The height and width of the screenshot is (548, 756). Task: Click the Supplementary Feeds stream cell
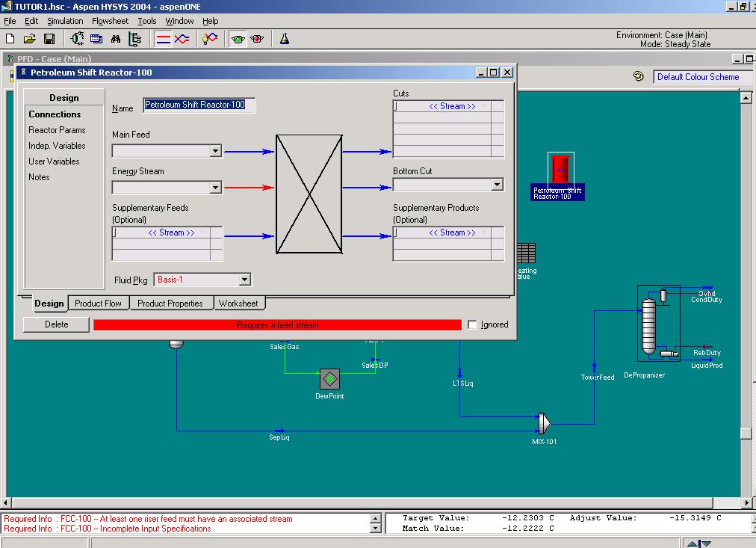pyautogui.click(x=161, y=233)
